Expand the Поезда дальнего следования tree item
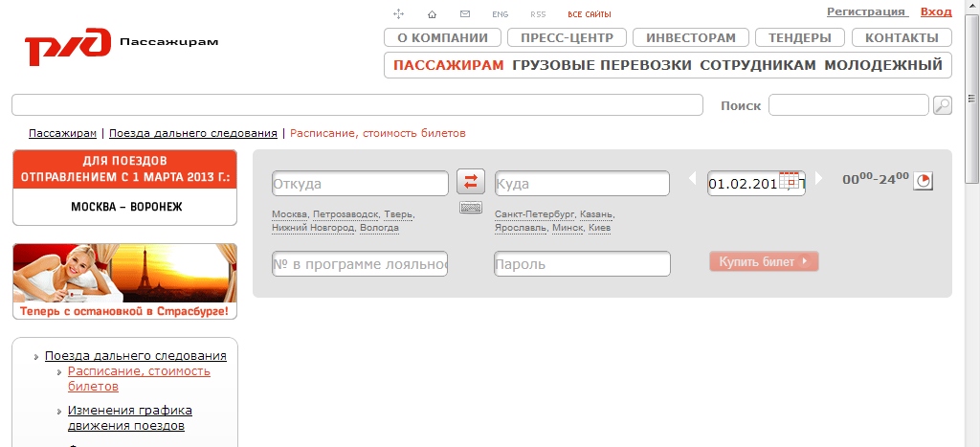 [36, 357]
